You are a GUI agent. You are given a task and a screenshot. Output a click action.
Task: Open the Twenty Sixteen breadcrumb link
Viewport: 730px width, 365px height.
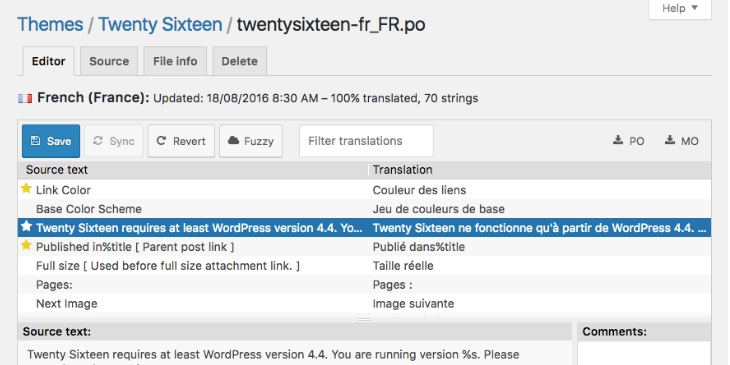pyautogui.click(x=160, y=24)
